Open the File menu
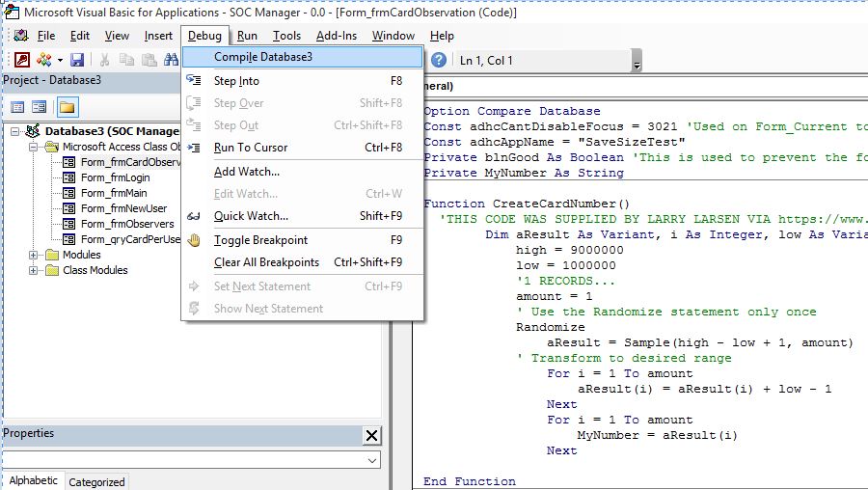Image resolution: width=868 pixels, height=490 pixels. pyautogui.click(x=46, y=36)
